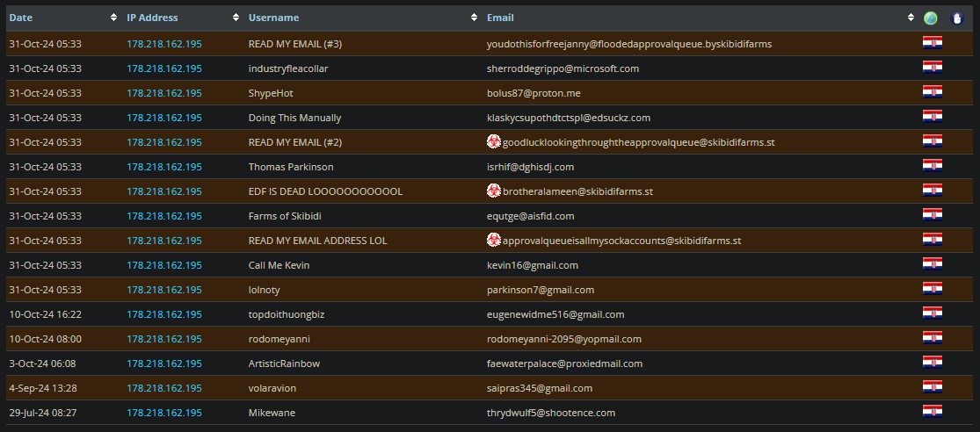This screenshot has height=432, width=980.
Task: Click the biohazard icon beside the approvalqueueisallmysockaccounts email
Action: (x=494, y=240)
